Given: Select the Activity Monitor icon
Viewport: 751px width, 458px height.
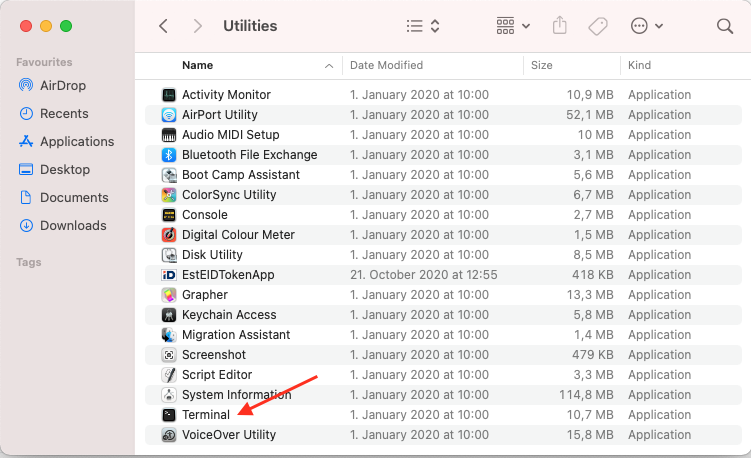Looking at the screenshot, I should (169, 95).
